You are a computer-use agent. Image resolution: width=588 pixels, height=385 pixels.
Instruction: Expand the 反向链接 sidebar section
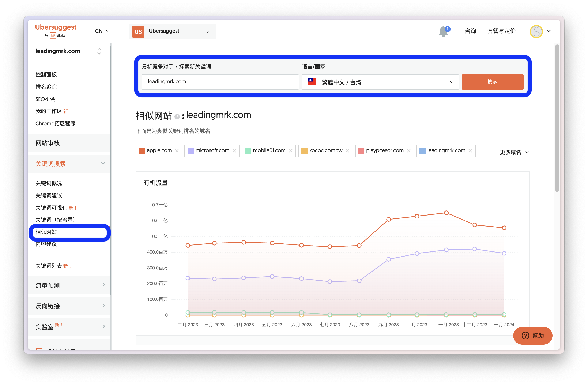point(69,306)
